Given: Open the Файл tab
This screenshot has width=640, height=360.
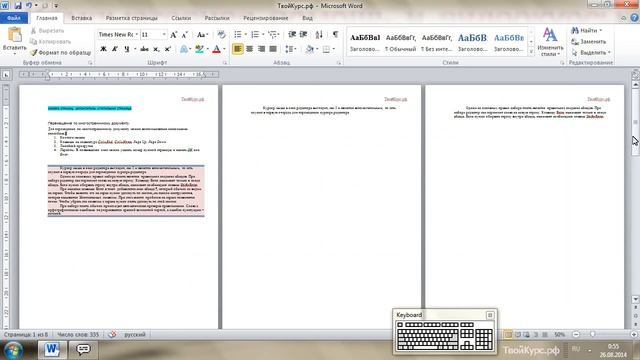Looking at the screenshot, I should [x=14, y=18].
